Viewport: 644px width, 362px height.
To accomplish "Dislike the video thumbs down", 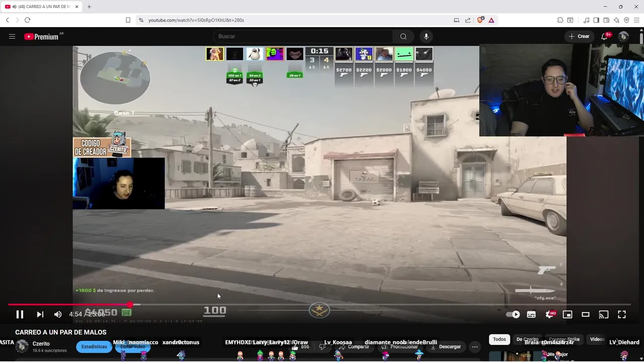I will pos(323,346).
